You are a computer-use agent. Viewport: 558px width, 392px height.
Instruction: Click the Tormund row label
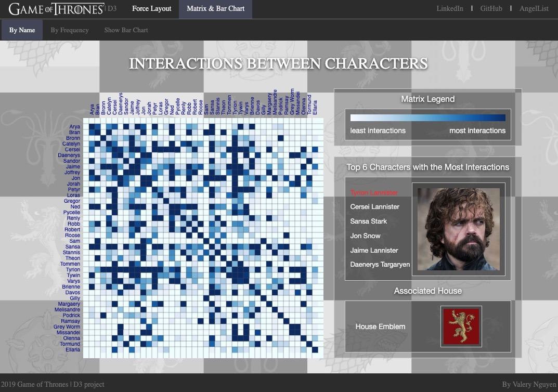70,344
